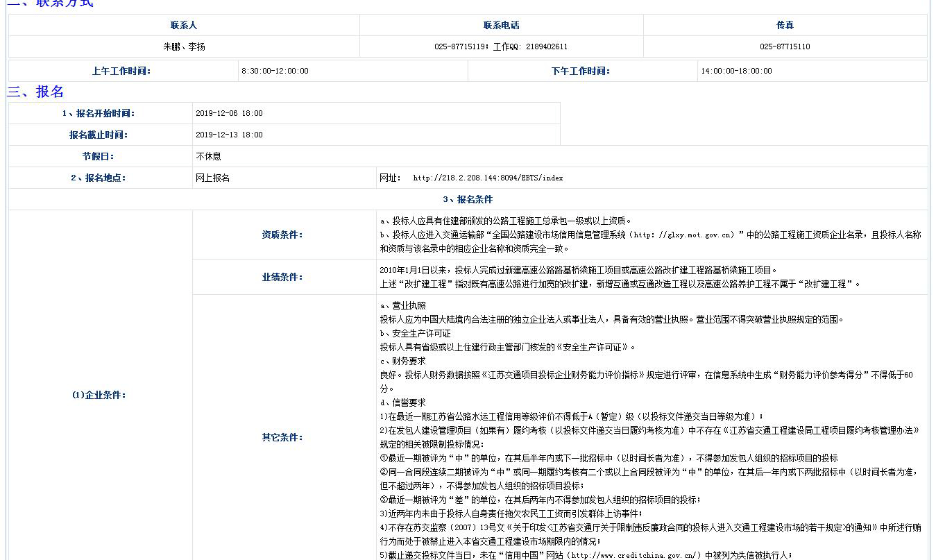Click the 资质条件 label
The height and width of the screenshot is (560, 936).
pos(282,235)
